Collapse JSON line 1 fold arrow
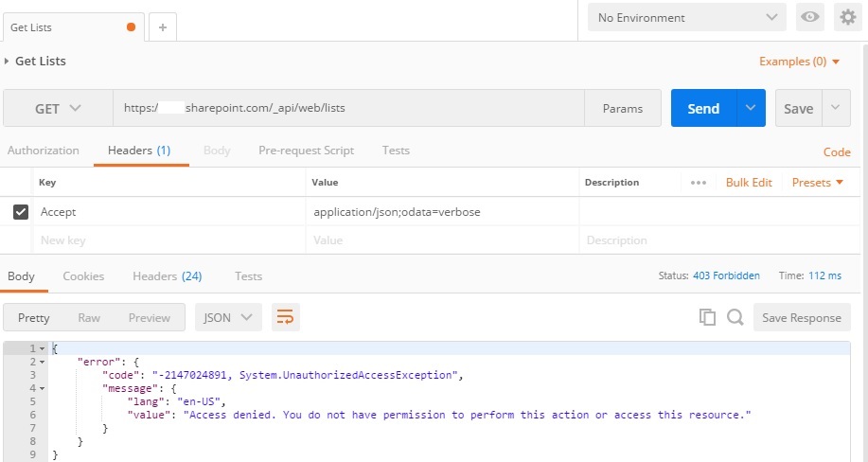 pyautogui.click(x=42, y=348)
